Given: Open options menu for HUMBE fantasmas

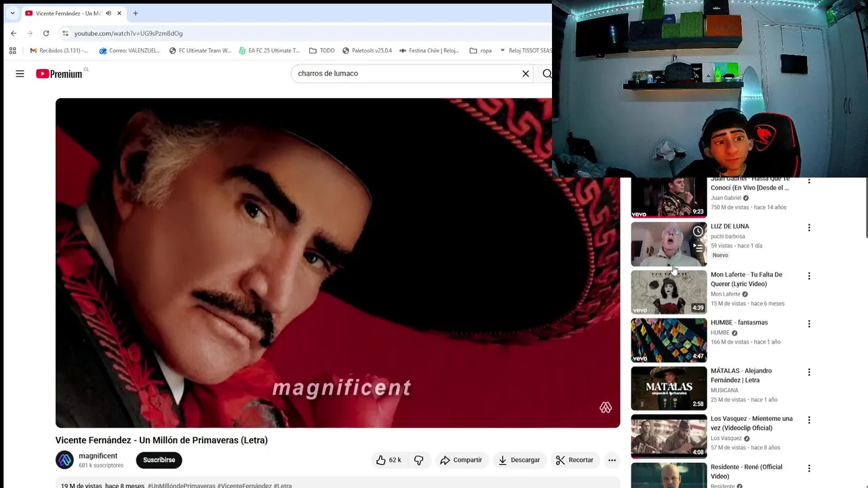Looking at the screenshot, I should point(809,324).
